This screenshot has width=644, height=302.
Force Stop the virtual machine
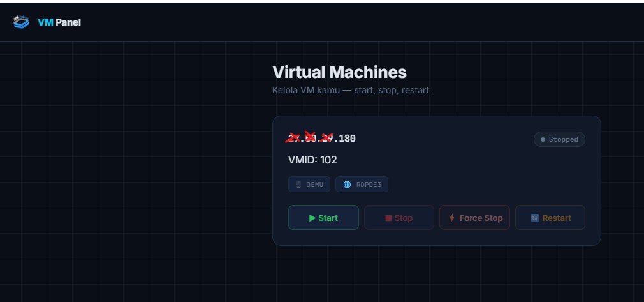tap(474, 218)
